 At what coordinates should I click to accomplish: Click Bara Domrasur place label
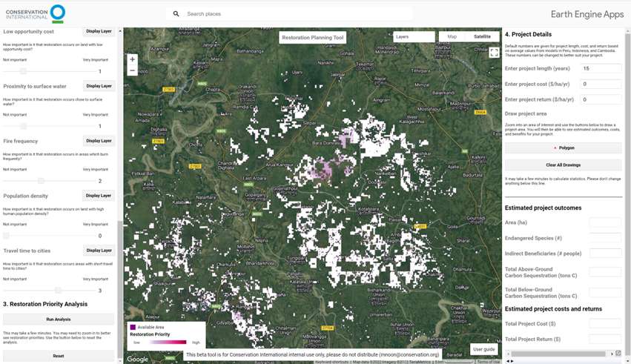click(327, 143)
